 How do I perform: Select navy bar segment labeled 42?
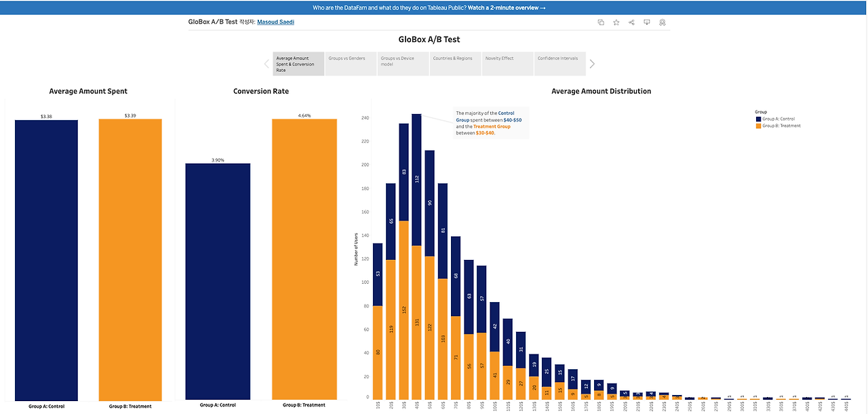[x=495, y=326]
